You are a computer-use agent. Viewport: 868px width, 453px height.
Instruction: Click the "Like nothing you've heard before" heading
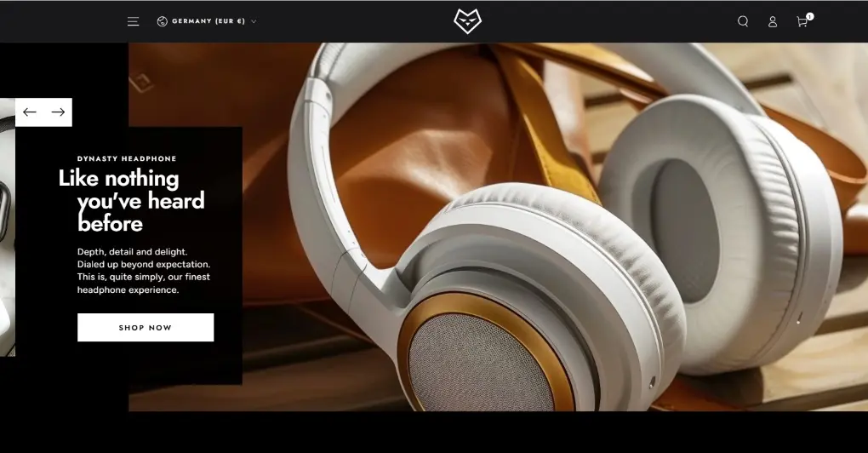[x=132, y=201]
